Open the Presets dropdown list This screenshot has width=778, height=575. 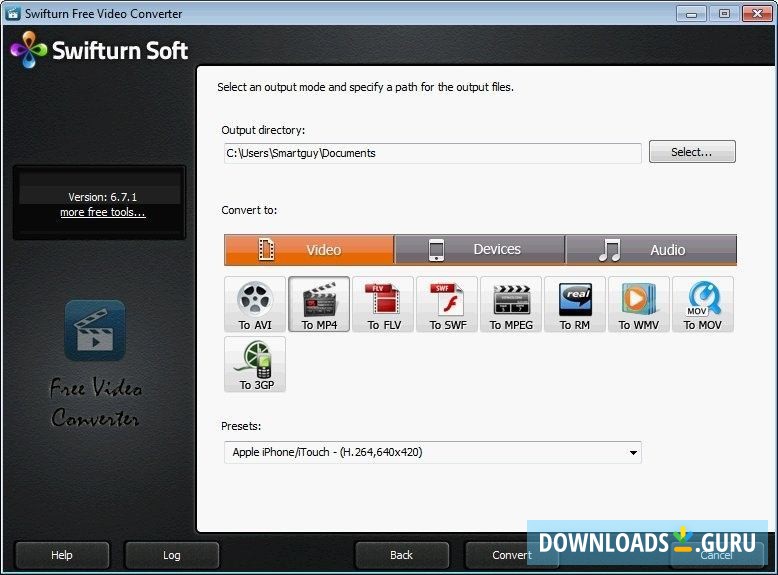433,452
